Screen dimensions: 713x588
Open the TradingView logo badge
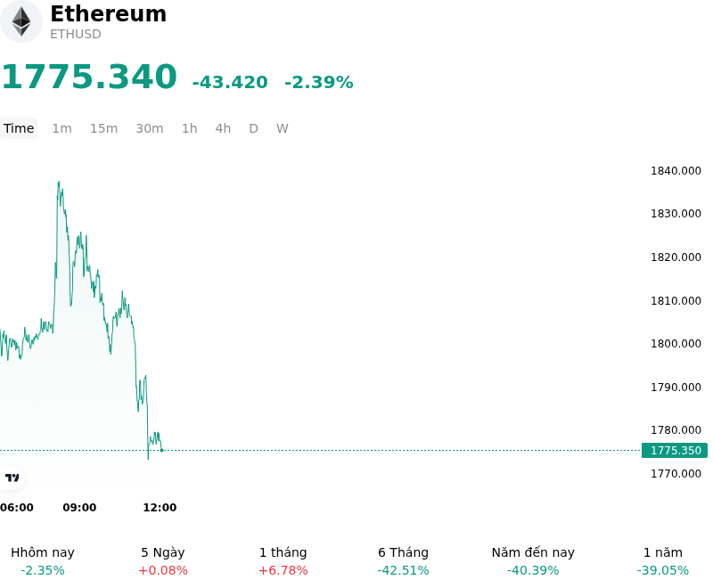pyautogui.click(x=12, y=478)
